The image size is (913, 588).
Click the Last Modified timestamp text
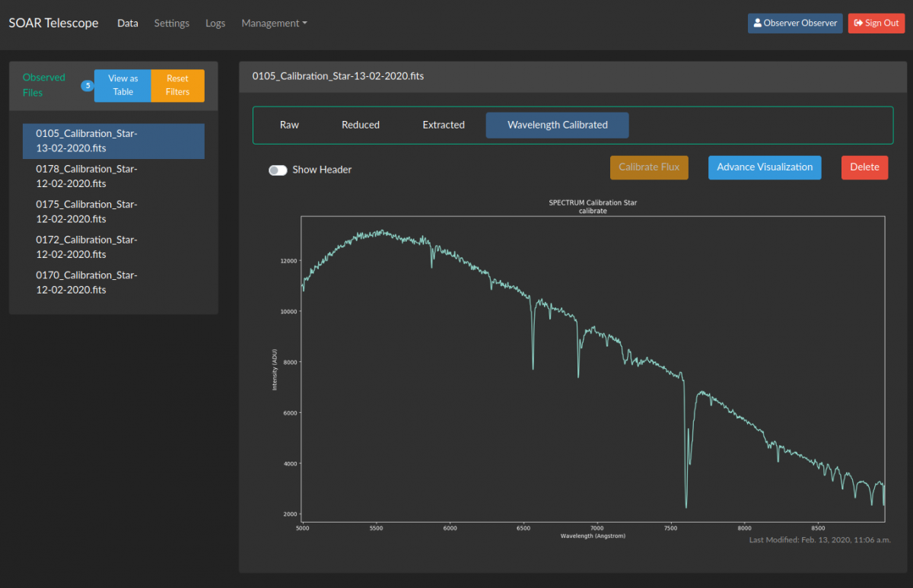point(819,540)
